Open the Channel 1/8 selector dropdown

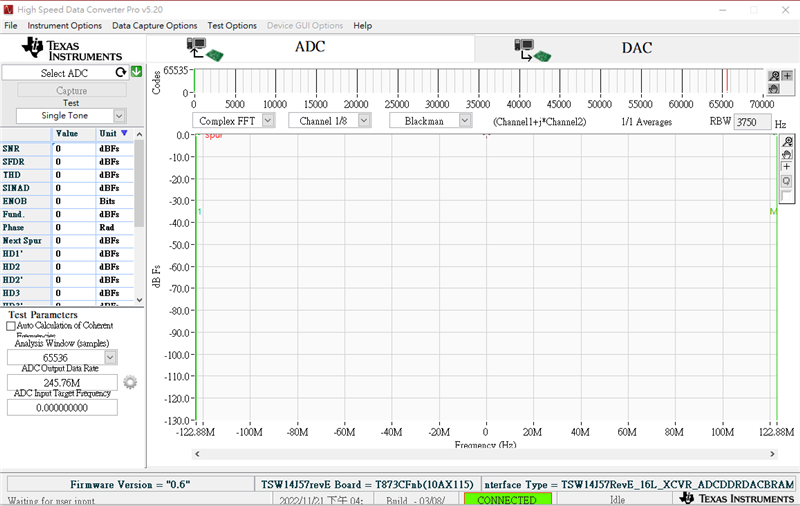[364, 121]
